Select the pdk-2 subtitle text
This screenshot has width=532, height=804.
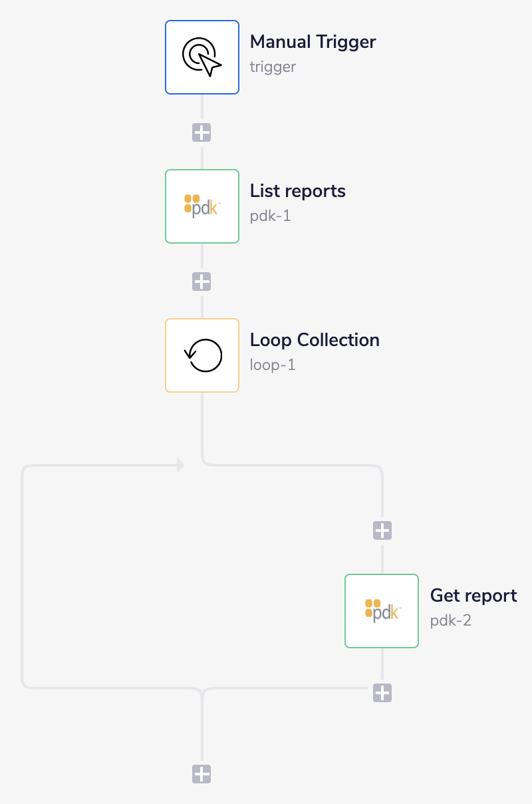450,620
